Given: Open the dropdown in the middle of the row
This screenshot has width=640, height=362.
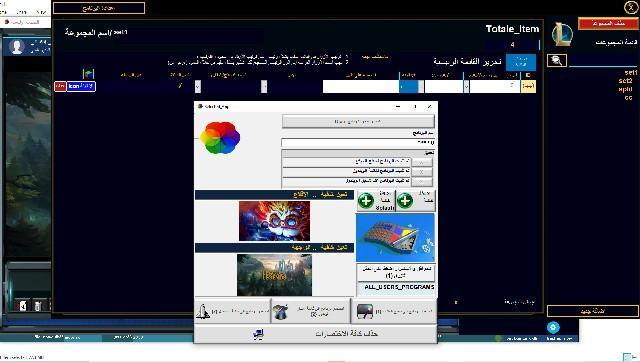Looking at the screenshot, I should tap(264, 86).
